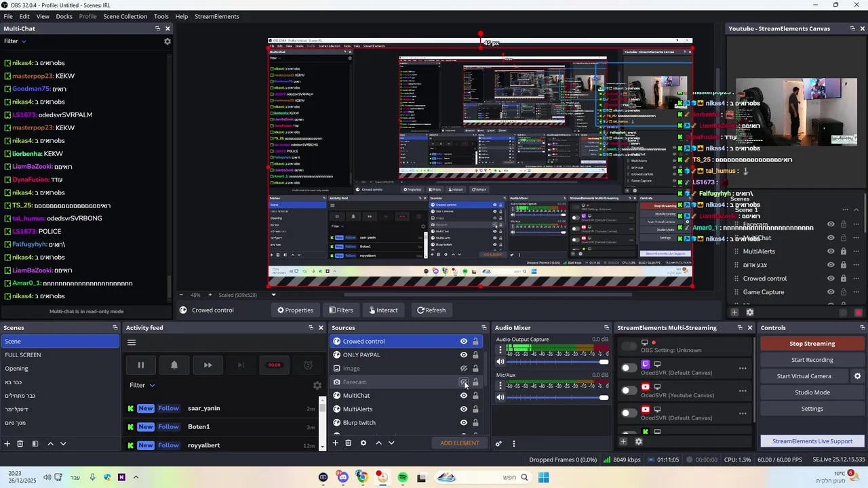Open the File menu
The image size is (868, 488).
click(x=8, y=16)
